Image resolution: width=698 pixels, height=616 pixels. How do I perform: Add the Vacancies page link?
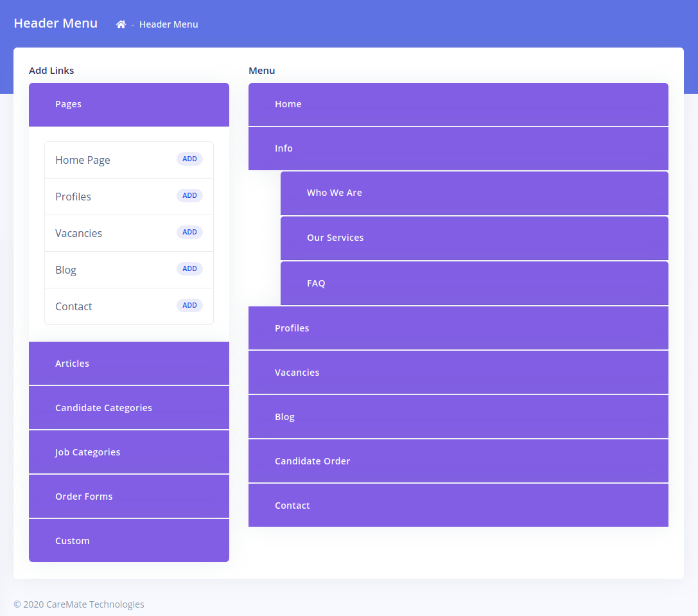click(189, 233)
